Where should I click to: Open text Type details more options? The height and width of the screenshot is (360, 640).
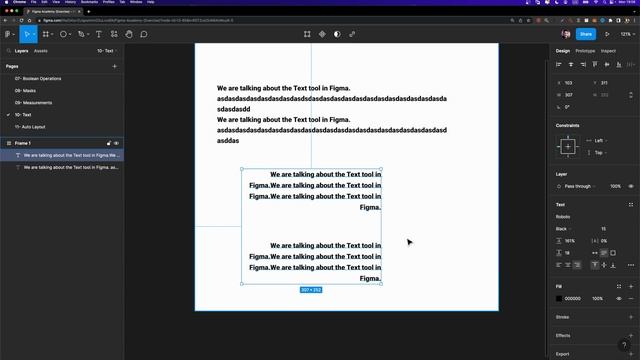click(x=631, y=265)
